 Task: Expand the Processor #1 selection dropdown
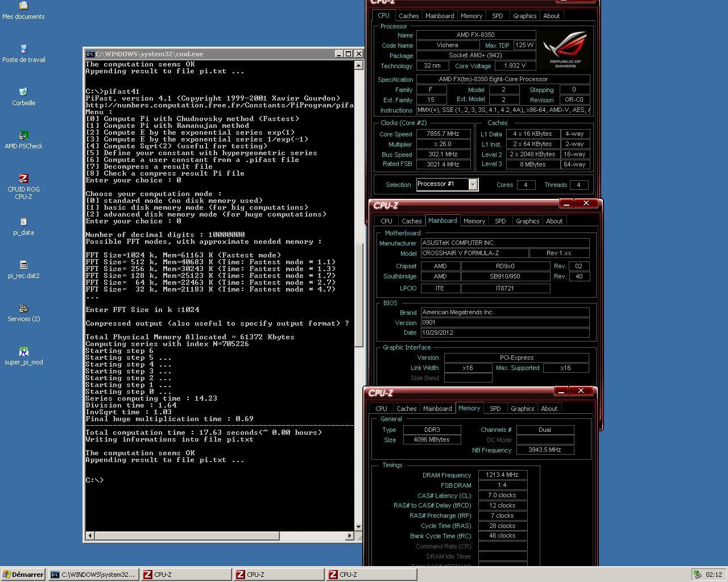tap(473, 184)
